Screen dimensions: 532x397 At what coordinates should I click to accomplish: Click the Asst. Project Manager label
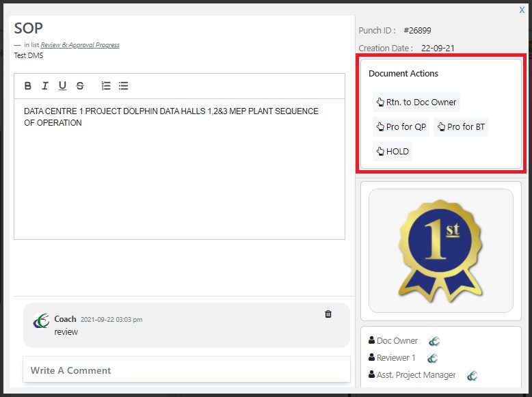416,375
